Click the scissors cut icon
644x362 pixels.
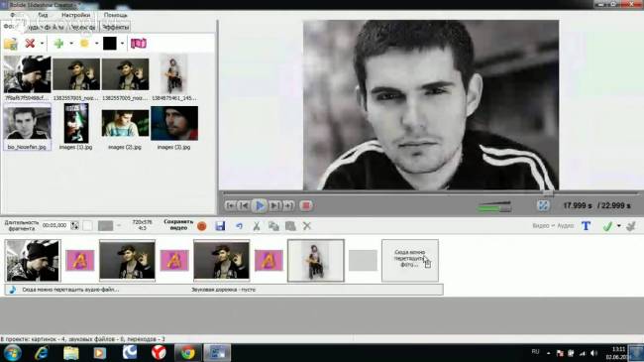(x=257, y=226)
